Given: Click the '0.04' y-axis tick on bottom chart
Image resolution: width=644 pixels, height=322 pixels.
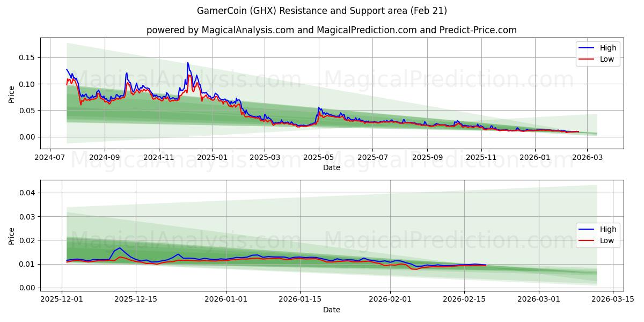Looking at the screenshot, I should pos(28,193).
